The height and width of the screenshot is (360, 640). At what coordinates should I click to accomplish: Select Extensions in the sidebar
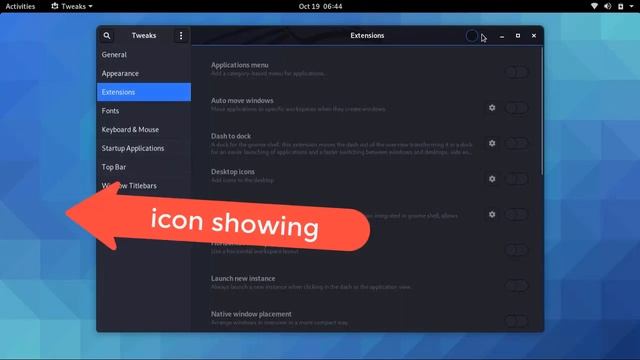coord(144,92)
